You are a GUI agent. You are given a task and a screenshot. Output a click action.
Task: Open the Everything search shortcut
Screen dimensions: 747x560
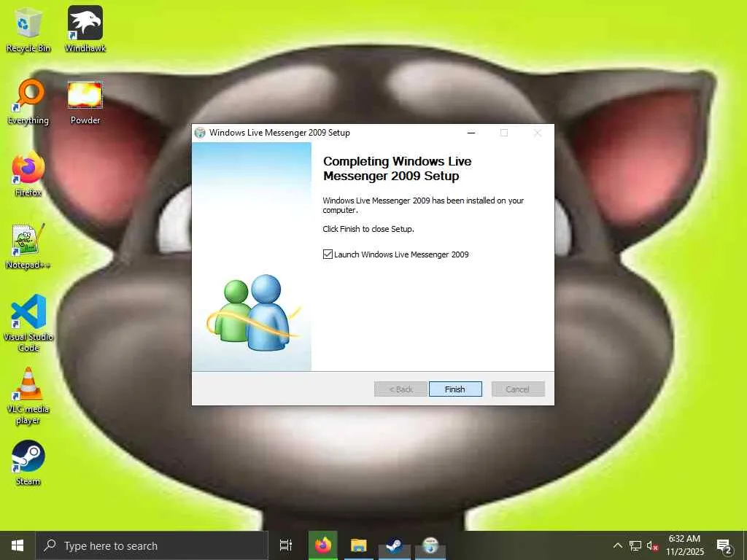[28, 102]
